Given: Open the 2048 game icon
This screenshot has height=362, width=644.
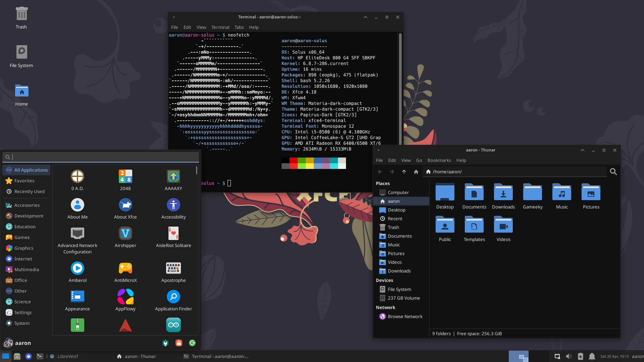Looking at the screenshot, I should coord(126,177).
